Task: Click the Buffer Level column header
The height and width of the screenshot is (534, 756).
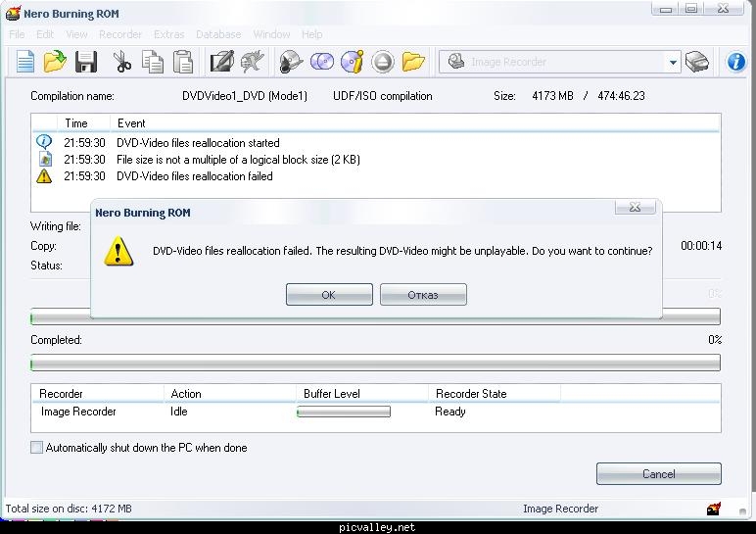Action: tap(362, 394)
